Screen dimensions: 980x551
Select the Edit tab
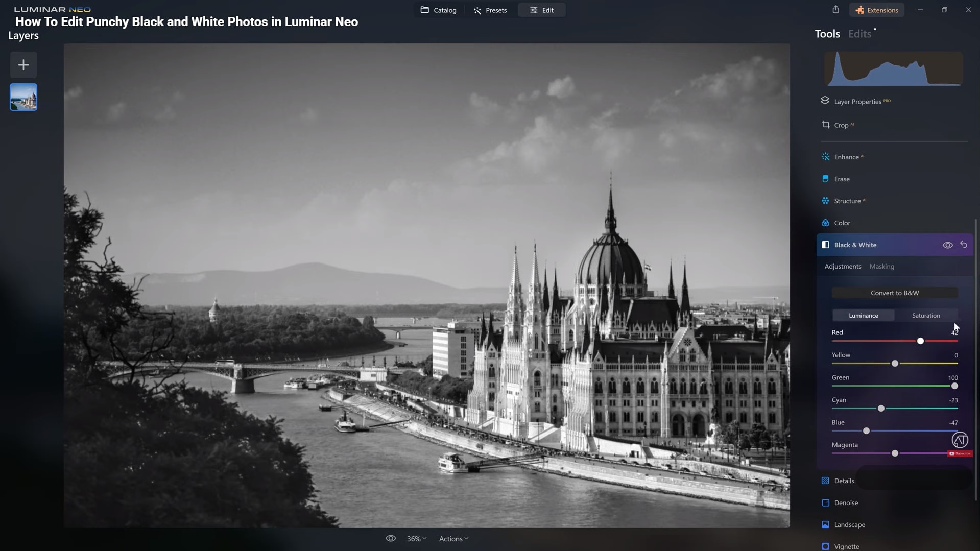click(x=542, y=10)
